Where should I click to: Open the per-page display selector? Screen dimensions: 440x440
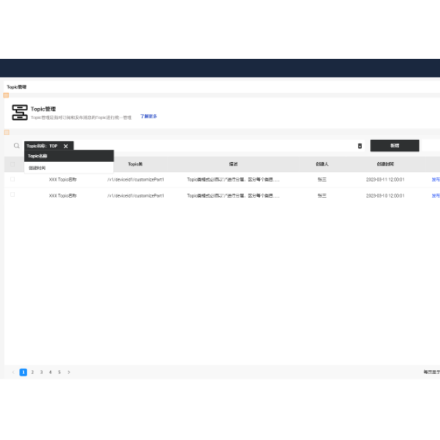432,372
